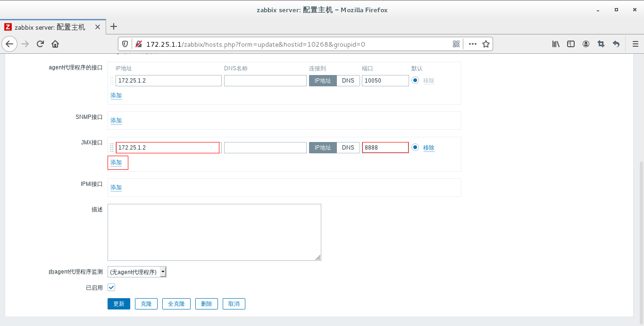The height and width of the screenshot is (326, 644).
Task: Open the Firefox home page
Action: [55, 43]
